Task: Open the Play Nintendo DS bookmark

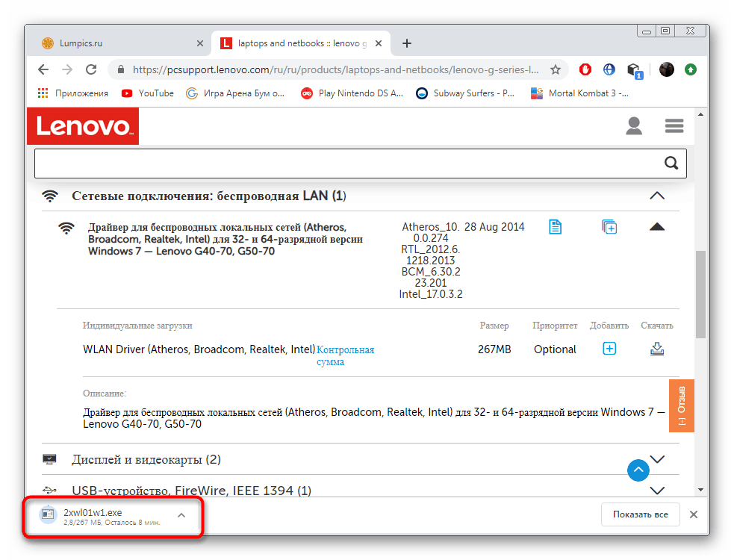Action: [352, 93]
